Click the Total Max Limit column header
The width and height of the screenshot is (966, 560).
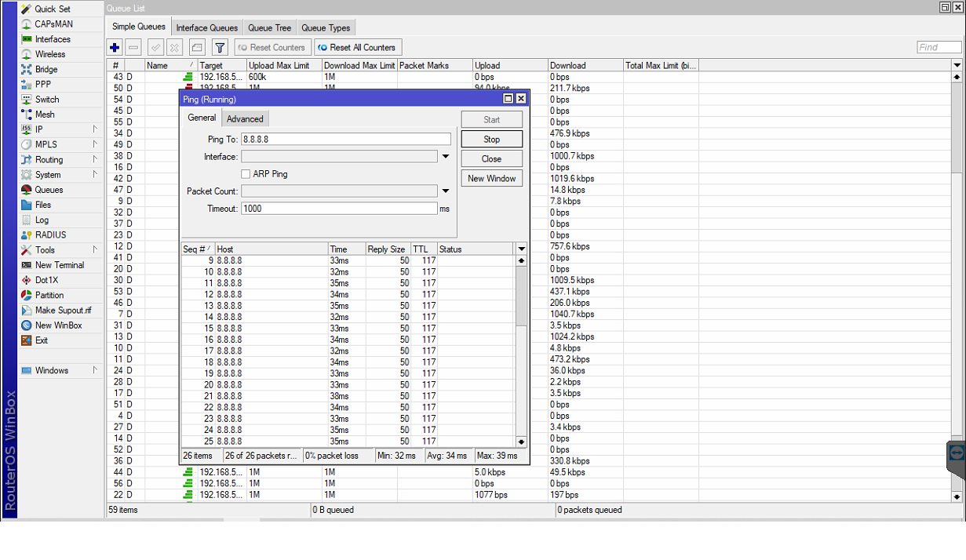point(661,66)
